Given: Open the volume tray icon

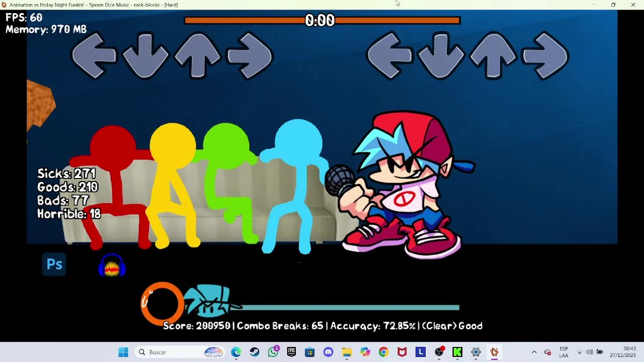Looking at the screenshot, I should coord(589,352).
